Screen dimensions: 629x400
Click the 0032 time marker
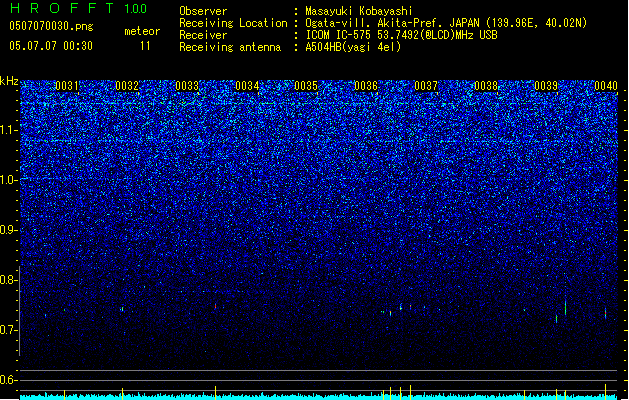(x=127, y=86)
